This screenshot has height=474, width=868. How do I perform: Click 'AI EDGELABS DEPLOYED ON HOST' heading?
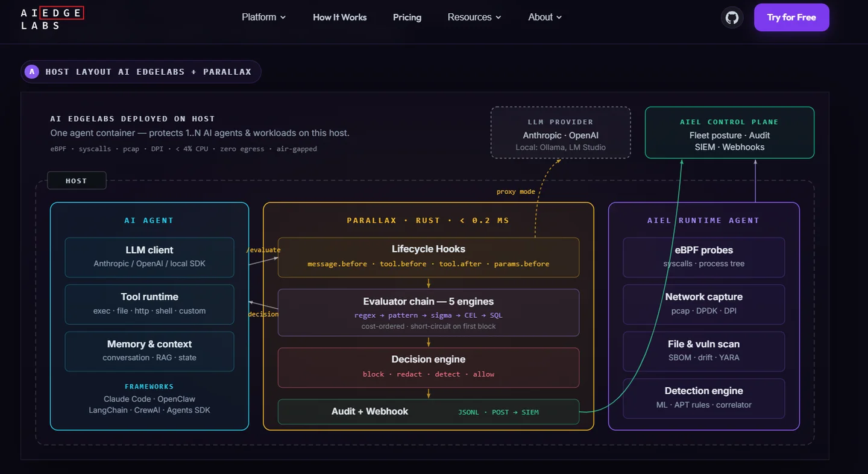point(133,119)
